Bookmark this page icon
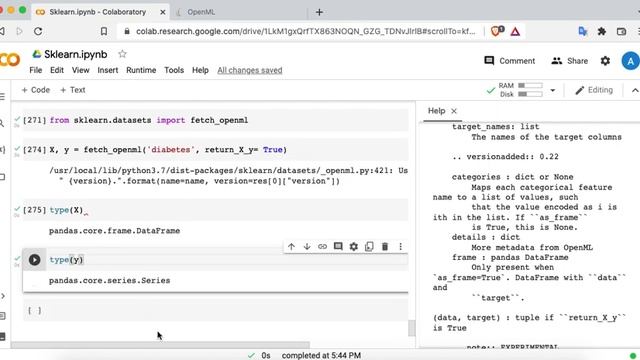 104,31
